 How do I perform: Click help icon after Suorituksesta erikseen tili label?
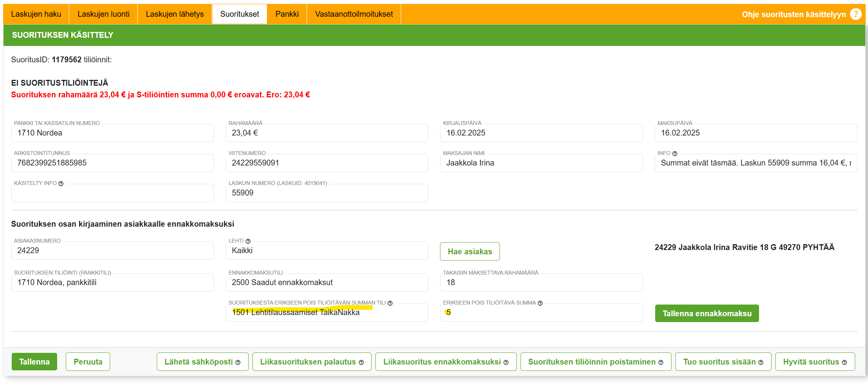point(390,303)
